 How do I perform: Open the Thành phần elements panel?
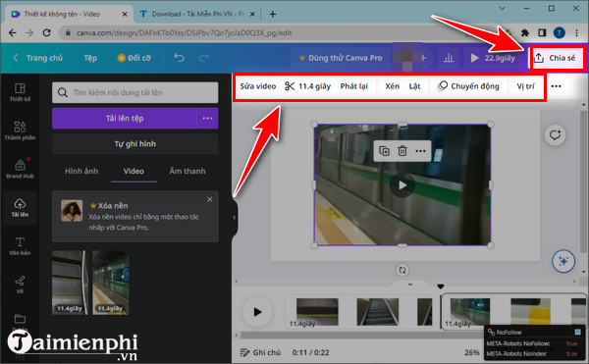20,130
